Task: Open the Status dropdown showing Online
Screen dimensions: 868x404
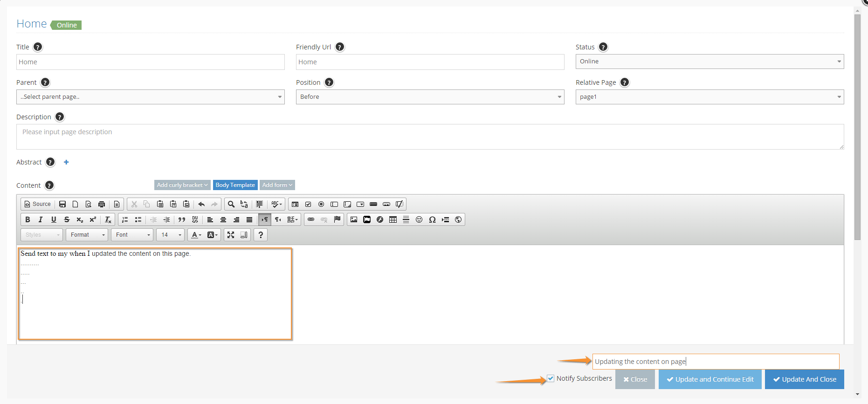Action: 710,62
